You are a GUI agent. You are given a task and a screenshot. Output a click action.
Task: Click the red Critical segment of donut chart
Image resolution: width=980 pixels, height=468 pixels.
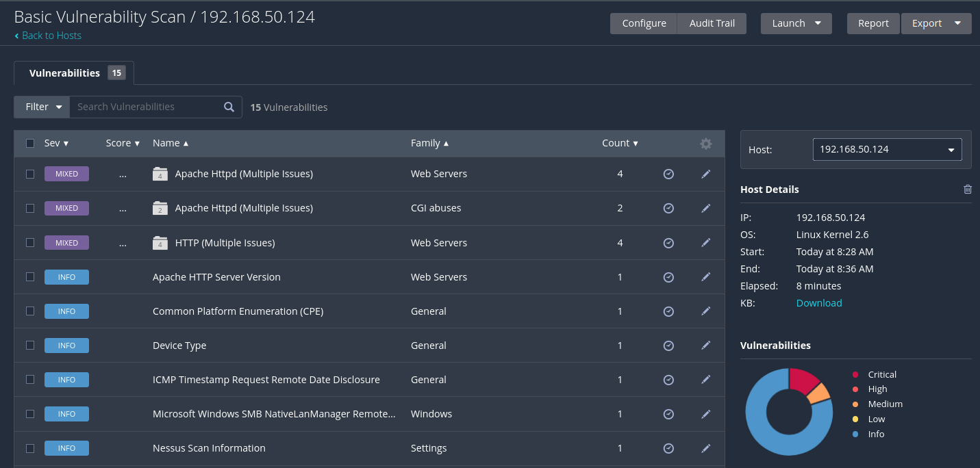tap(804, 380)
